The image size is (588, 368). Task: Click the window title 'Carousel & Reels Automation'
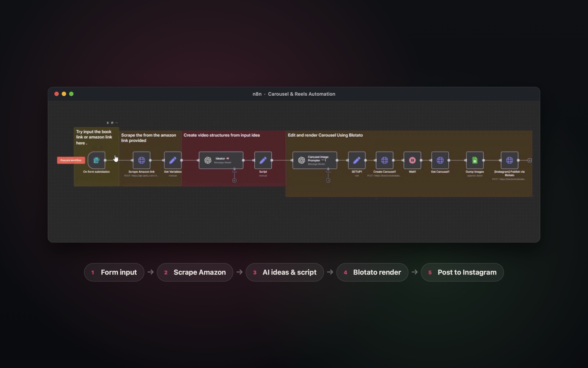click(301, 94)
